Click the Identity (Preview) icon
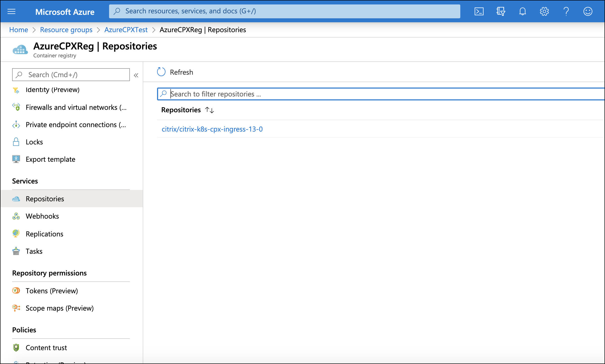Screen dimensions: 605x364 coord(16,90)
